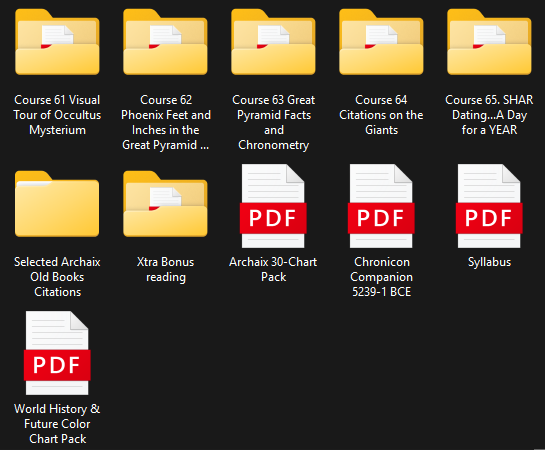Click the file name 'Chronicon Companion 5239-1 BCE'
The image size is (545, 450).
381,277
